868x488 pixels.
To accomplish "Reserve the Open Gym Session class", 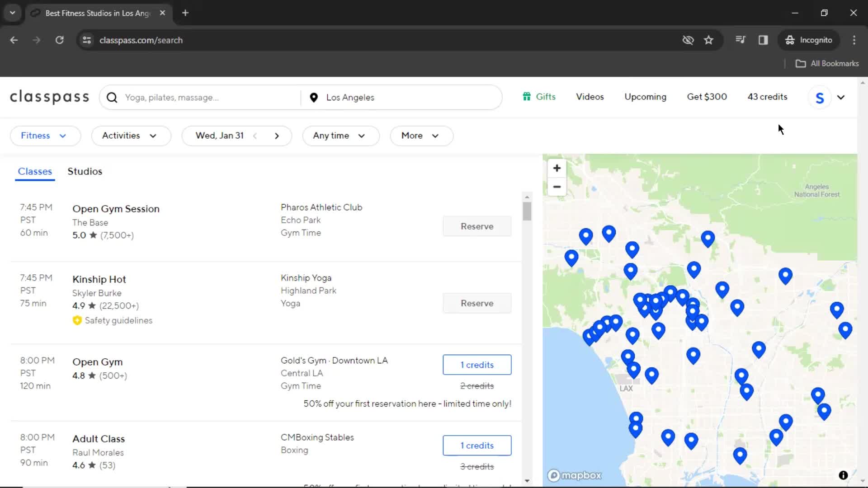I will click(x=477, y=226).
